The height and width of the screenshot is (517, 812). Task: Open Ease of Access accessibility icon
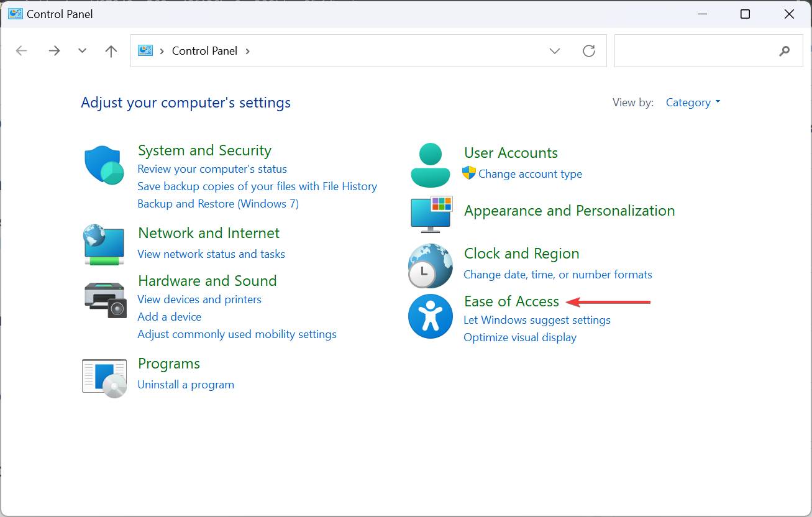[431, 316]
